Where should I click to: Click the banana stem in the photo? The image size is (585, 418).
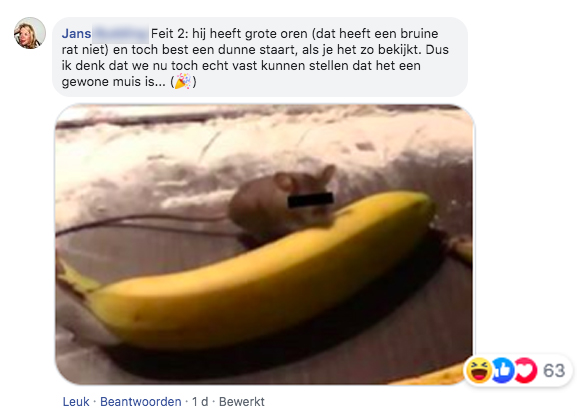(73, 278)
